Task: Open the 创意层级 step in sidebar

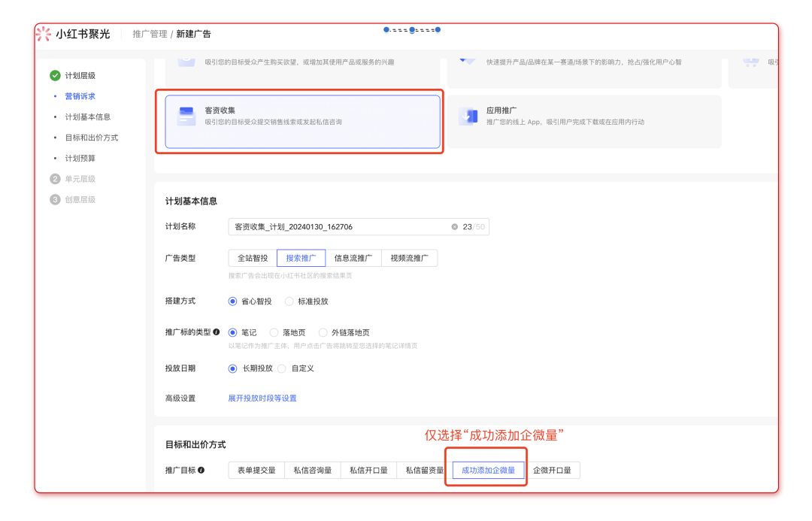Action: point(80,200)
